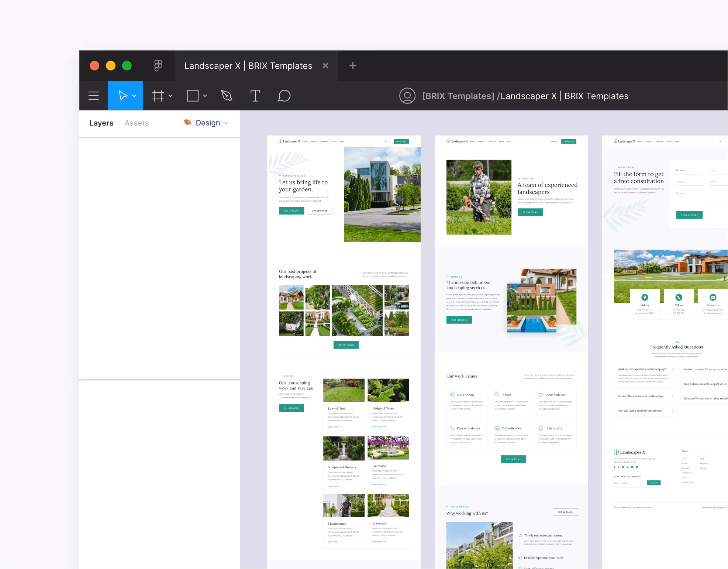728x569 pixels.
Task: Select the Move tool
Action: pos(123,96)
